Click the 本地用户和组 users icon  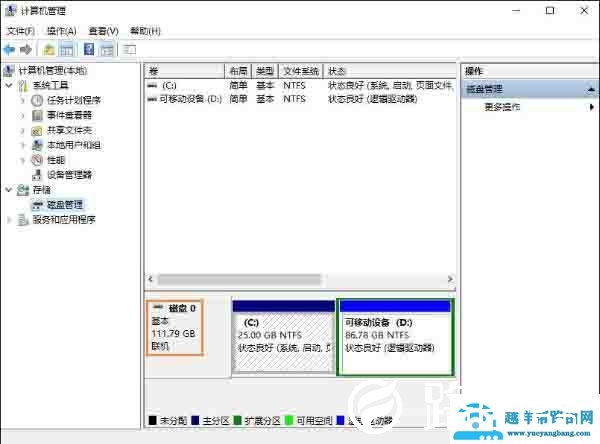pos(37,145)
